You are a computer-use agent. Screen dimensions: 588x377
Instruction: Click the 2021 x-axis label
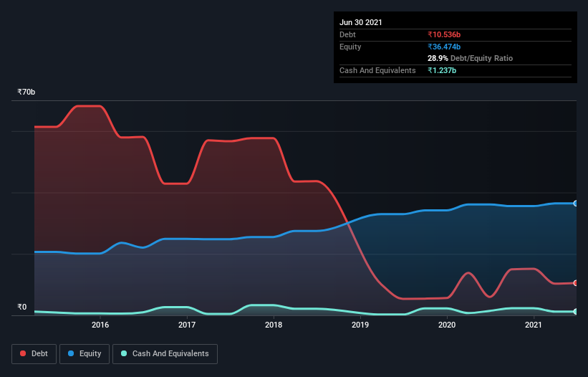[534, 325]
